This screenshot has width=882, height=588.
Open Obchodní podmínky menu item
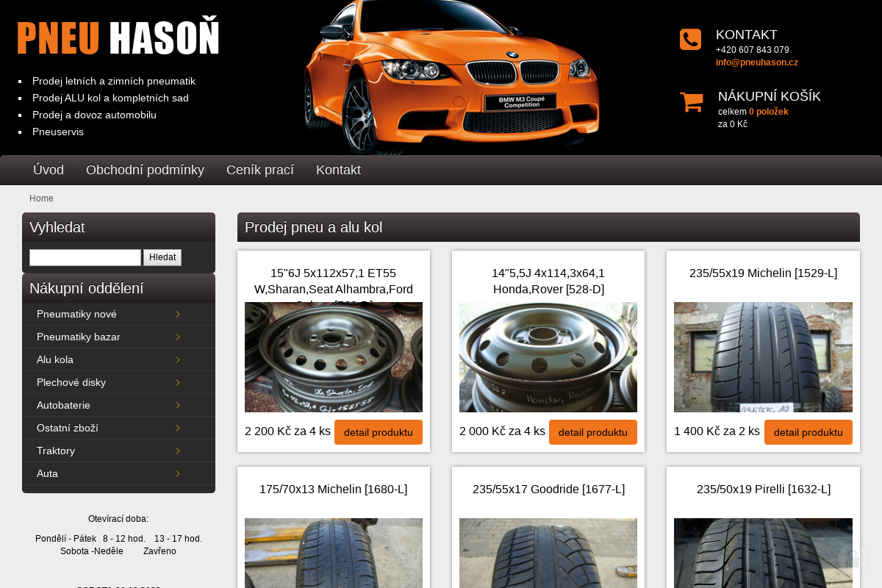click(145, 170)
